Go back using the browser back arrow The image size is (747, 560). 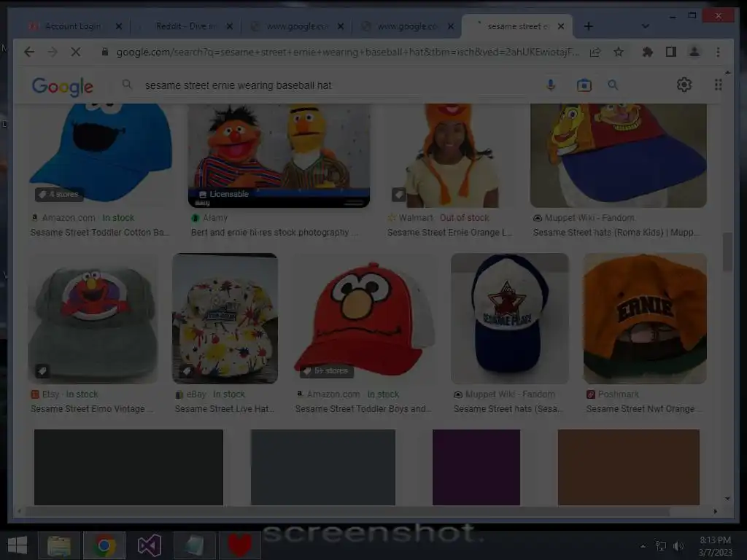[x=29, y=52]
